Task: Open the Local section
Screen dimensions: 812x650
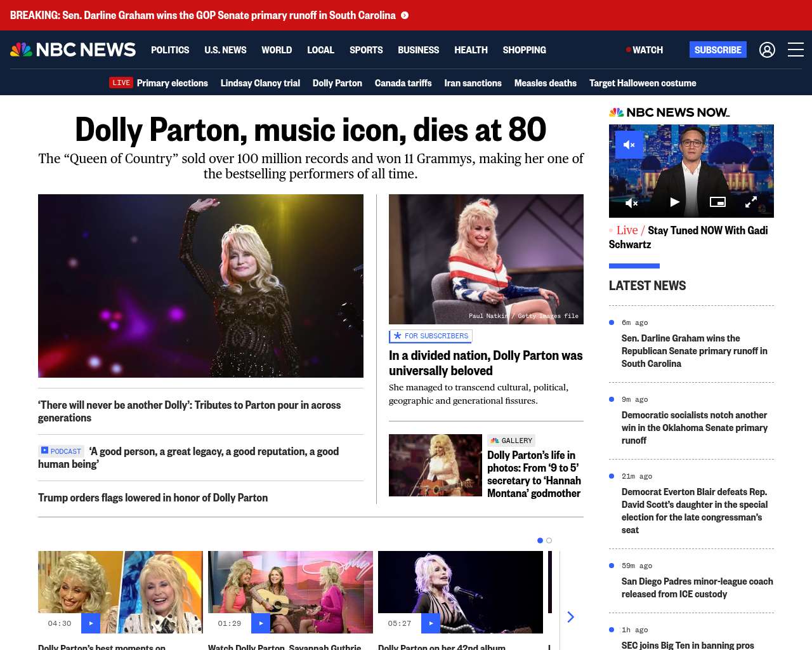Action: [320, 50]
